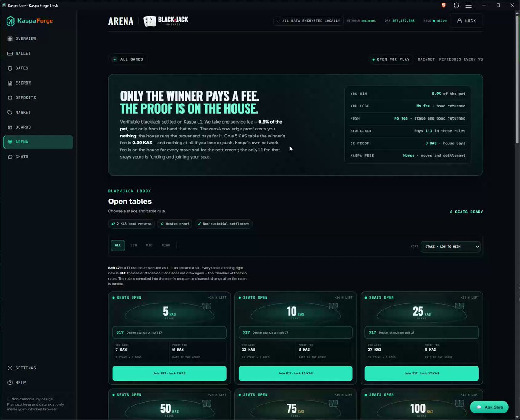520x420 pixels.
Task: Click the 'Open for play' status indicator
Action: (x=390, y=59)
